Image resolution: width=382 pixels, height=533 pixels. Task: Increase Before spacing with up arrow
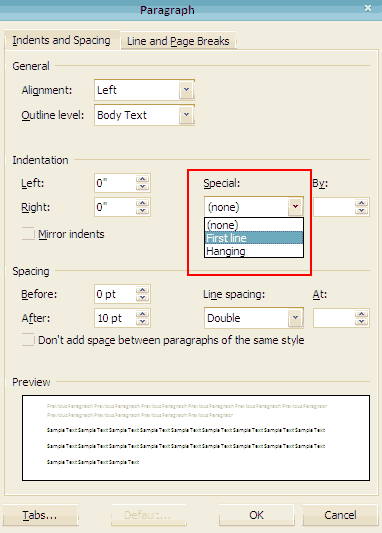coord(142,290)
